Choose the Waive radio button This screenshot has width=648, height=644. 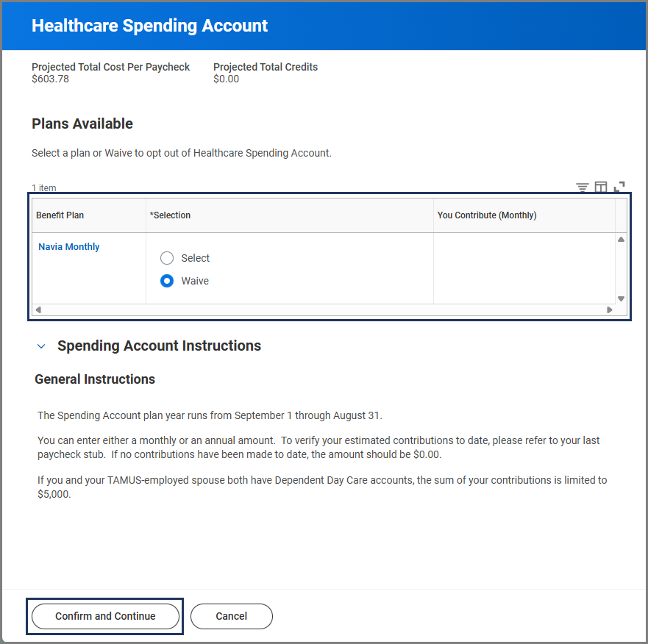pyautogui.click(x=167, y=281)
